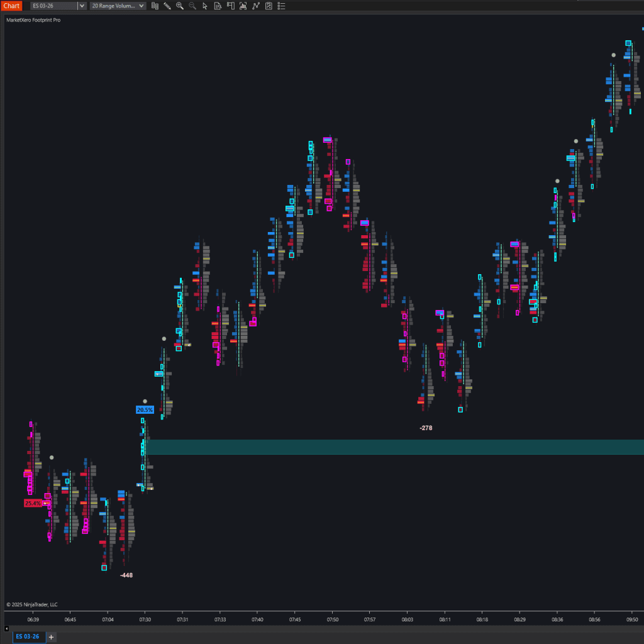Click the red Chart menu button

pyautogui.click(x=11, y=6)
